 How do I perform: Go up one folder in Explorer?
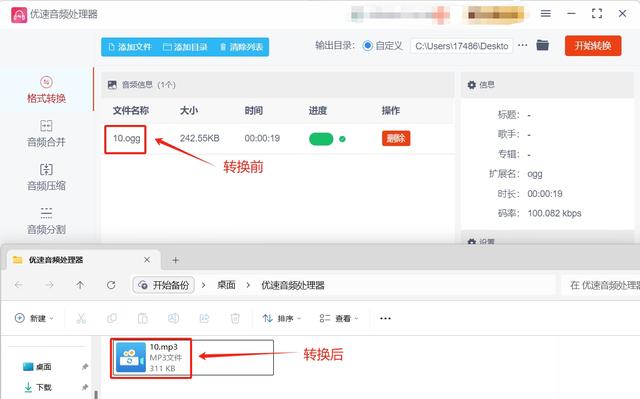80,285
